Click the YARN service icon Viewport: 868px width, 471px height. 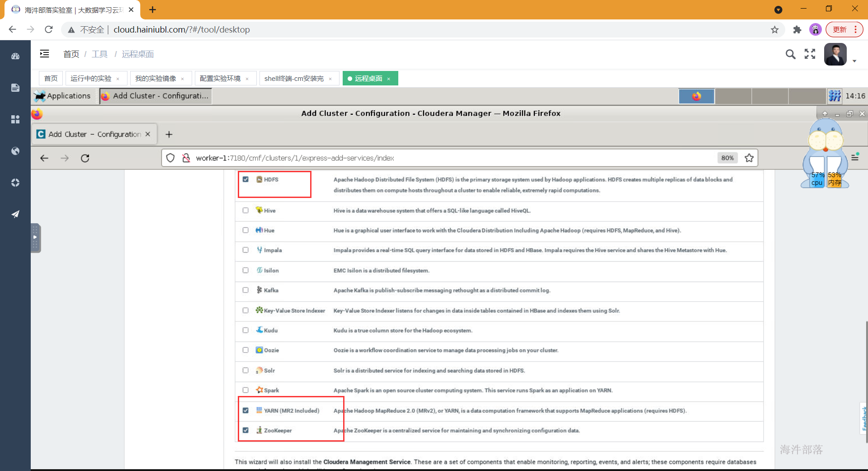click(259, 410)
